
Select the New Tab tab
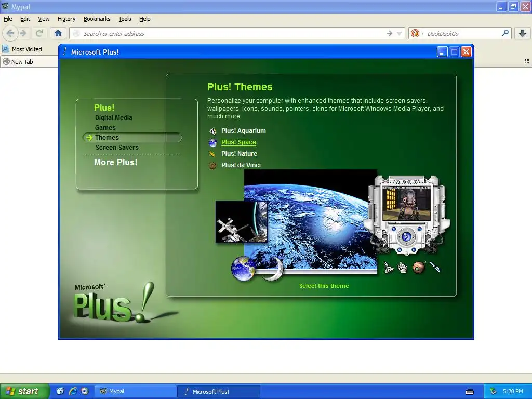(29, 62)
